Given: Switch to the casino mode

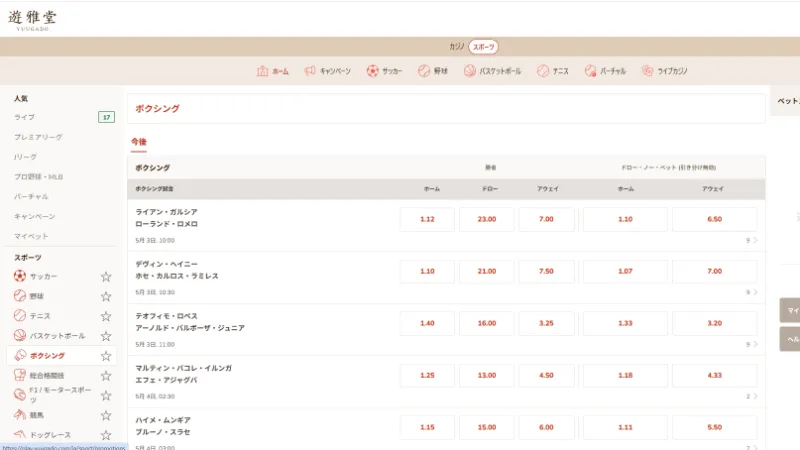Looking at the screenshot, I should point(456,46).
